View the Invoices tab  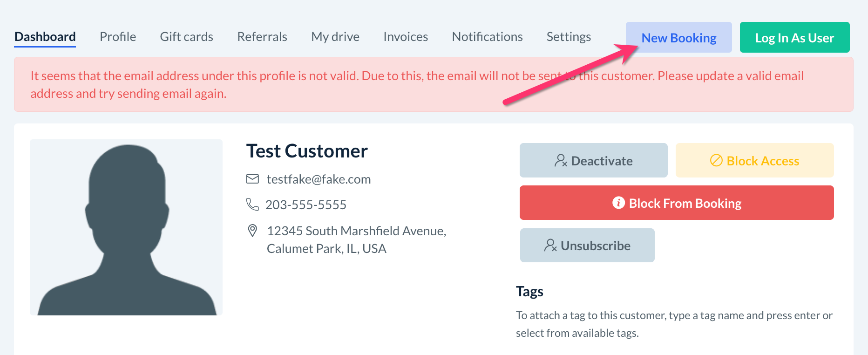(406, 37)
